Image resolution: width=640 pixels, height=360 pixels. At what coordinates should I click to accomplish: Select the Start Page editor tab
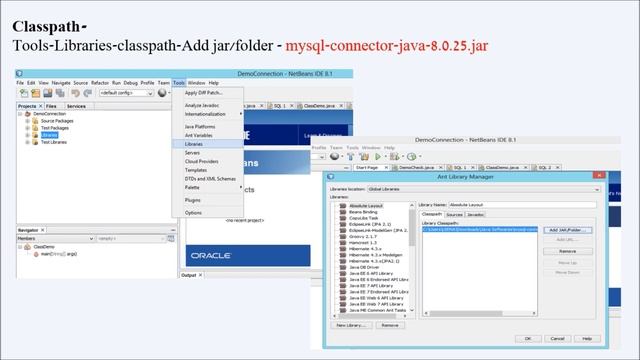367,167
